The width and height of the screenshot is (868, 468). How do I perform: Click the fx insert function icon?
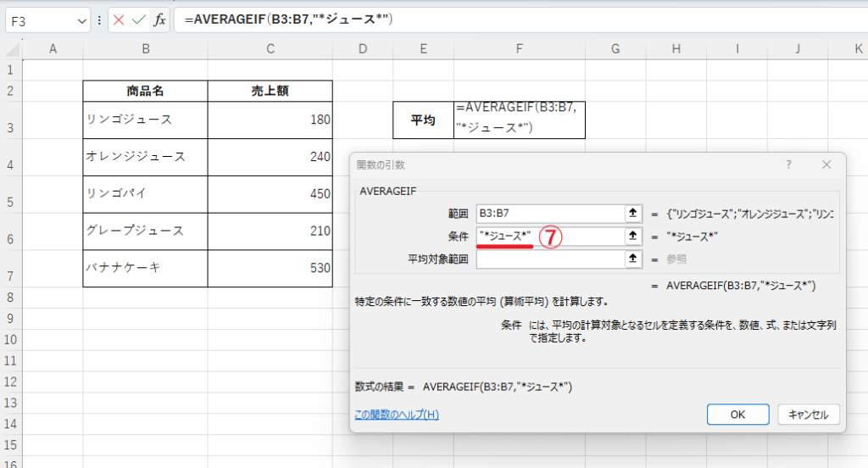pyautogui.click(x=159, y=19)
